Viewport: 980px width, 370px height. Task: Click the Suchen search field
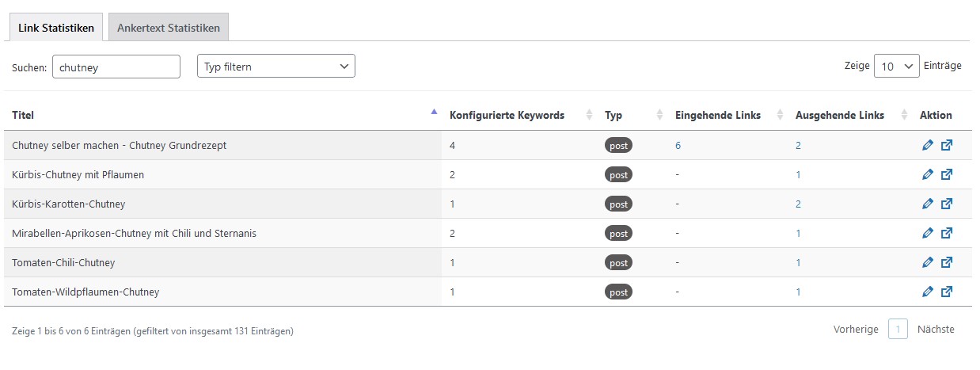coord(116,67)
